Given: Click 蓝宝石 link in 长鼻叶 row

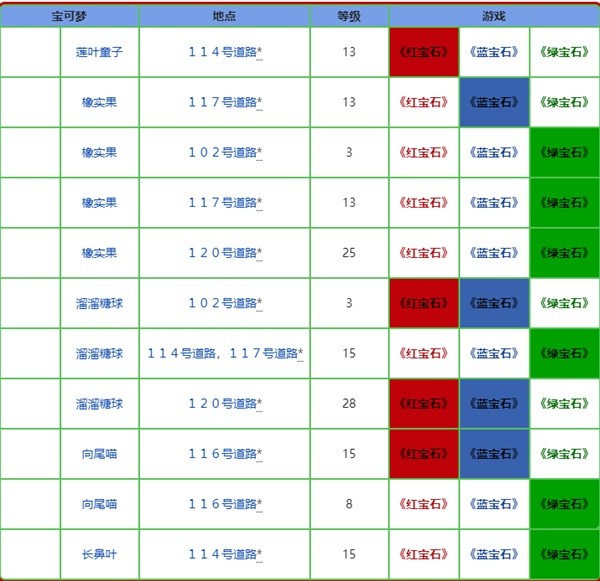Looking at the screenshot, I should (494, 554).
